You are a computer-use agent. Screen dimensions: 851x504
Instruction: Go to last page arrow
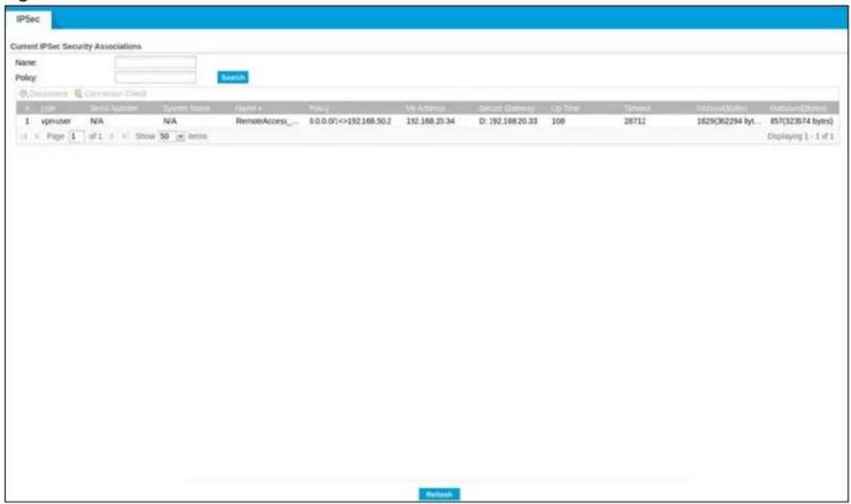click(x=124, y=137)
